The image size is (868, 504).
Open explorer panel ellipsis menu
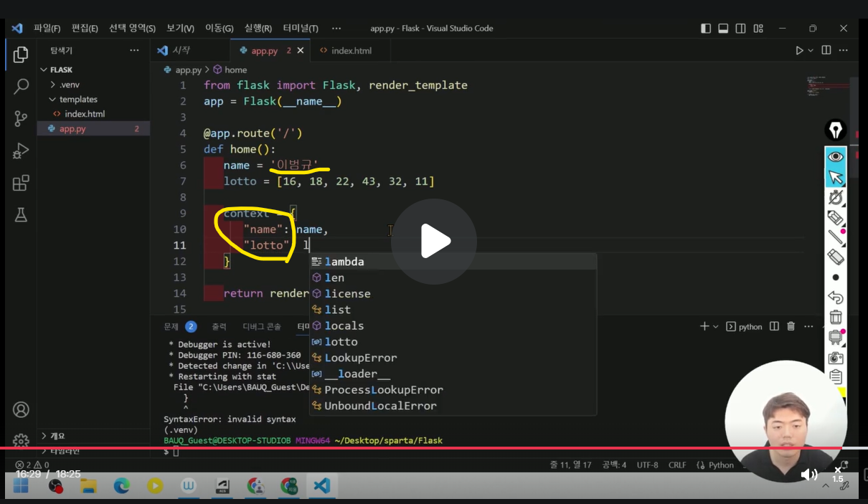click(134, 51)
